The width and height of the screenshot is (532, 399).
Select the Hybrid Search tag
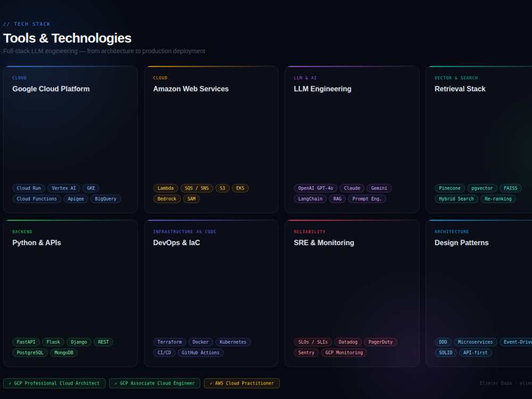pos(456,199)
